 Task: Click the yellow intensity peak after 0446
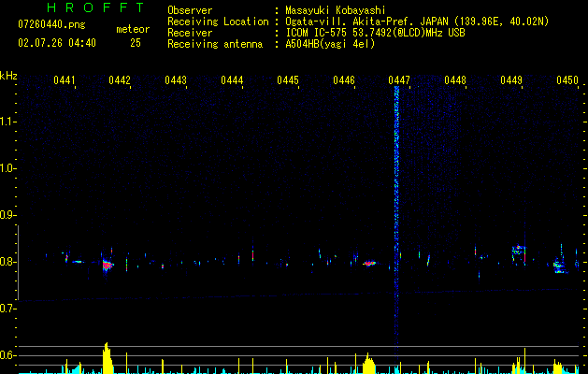(x=368, y=364)
